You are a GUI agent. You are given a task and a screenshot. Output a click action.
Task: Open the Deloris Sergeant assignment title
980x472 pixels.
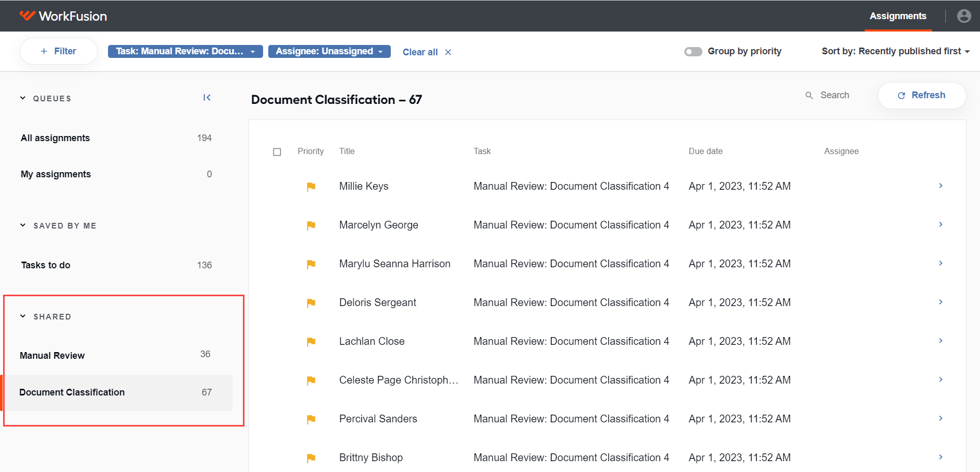[x=377, y=302]
